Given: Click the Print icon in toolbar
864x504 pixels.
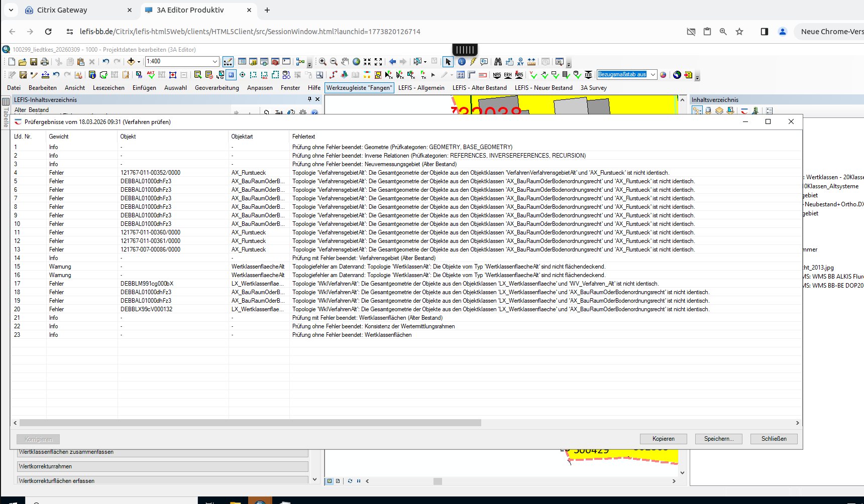Looking at the screenshot, I should click(x=45, y=62).
